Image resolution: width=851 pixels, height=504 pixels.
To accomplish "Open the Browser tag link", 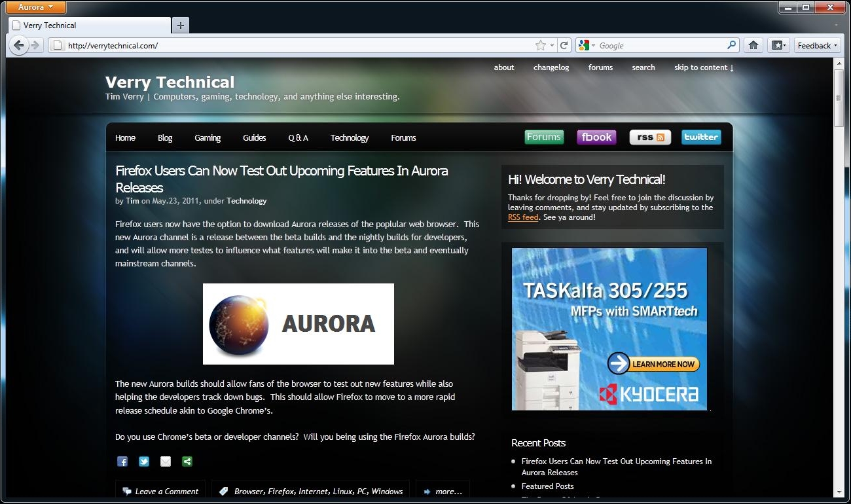I will click(x=249, y=492).
